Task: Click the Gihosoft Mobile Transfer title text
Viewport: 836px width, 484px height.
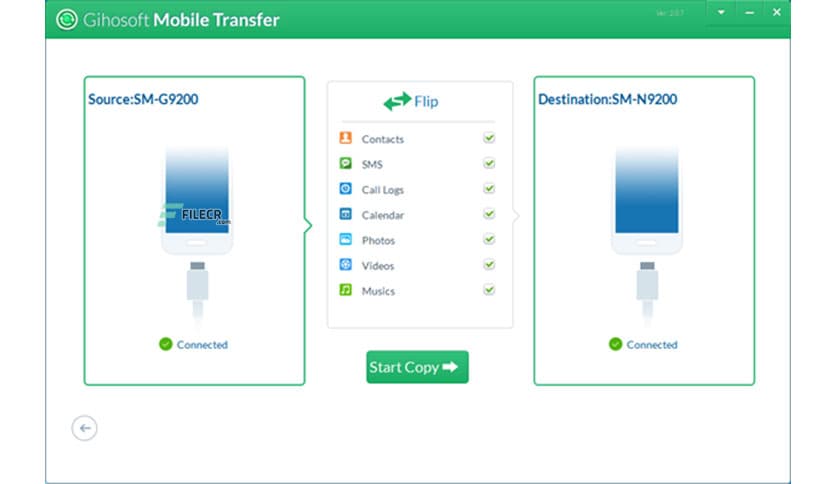Action: point(181,20)
